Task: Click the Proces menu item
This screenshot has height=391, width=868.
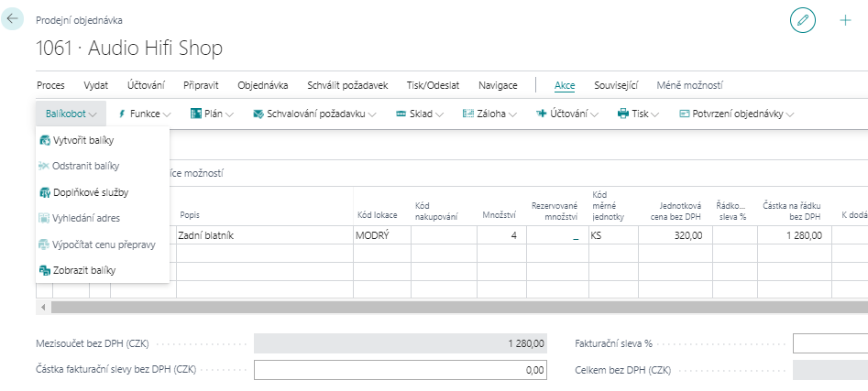Action: pos(50,85)
